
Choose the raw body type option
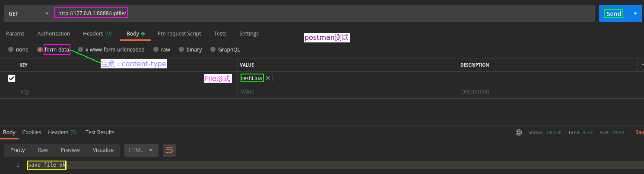click(158, 50)
